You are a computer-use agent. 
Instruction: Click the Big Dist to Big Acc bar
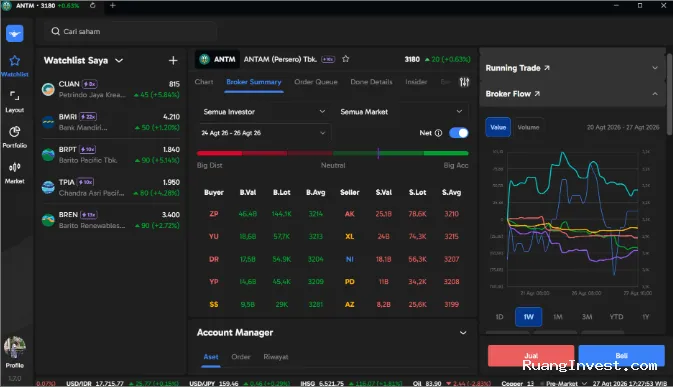coord(333,153)
